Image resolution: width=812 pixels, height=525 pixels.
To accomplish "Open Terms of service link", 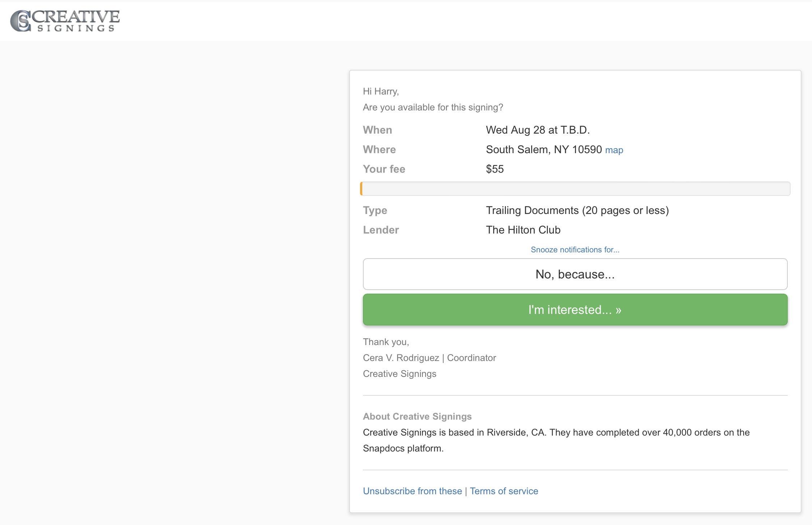I will (504, 491).
